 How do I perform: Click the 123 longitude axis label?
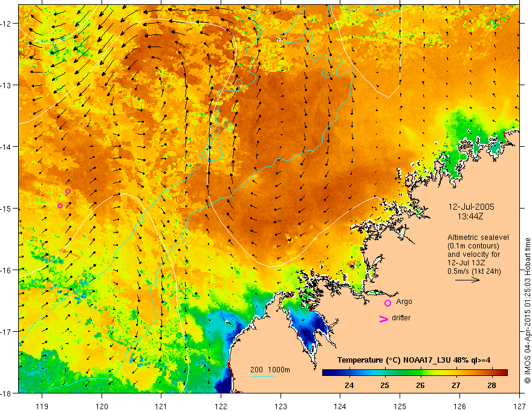pyautogui.click(x=281, y=406)
